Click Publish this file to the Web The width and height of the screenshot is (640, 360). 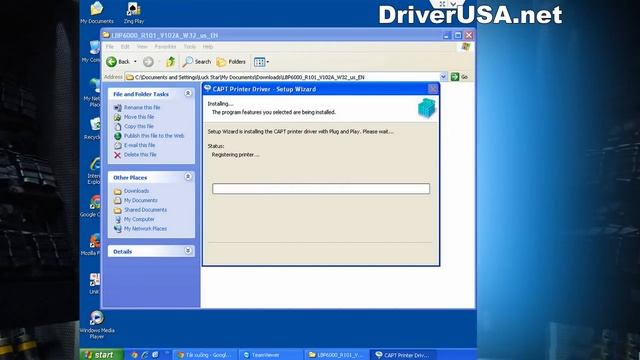pos(154,136)
